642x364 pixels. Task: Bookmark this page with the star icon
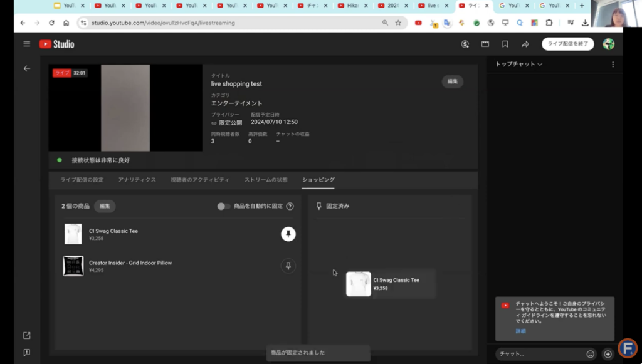[398, 23]
